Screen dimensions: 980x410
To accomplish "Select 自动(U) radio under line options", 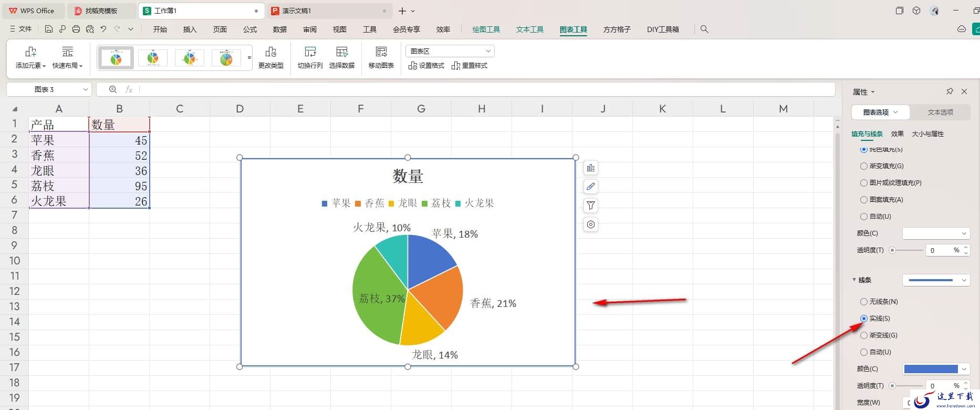I will pos(863,352).
